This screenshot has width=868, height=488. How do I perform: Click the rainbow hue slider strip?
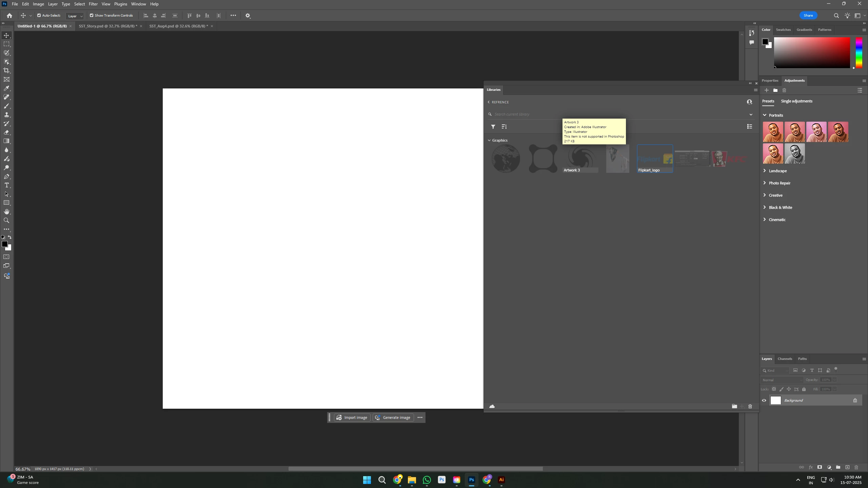(859, 53)
